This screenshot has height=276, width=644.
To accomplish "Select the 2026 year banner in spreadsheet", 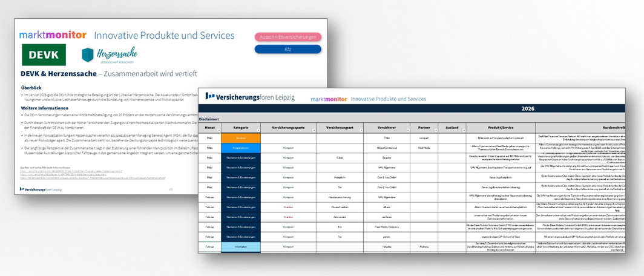I will pos(412,109).
